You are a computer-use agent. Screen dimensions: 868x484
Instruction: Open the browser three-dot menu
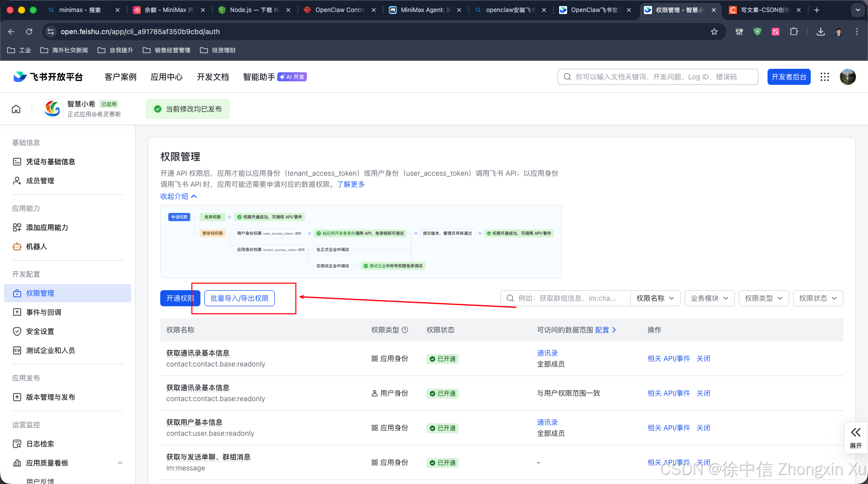coord(857,32)
